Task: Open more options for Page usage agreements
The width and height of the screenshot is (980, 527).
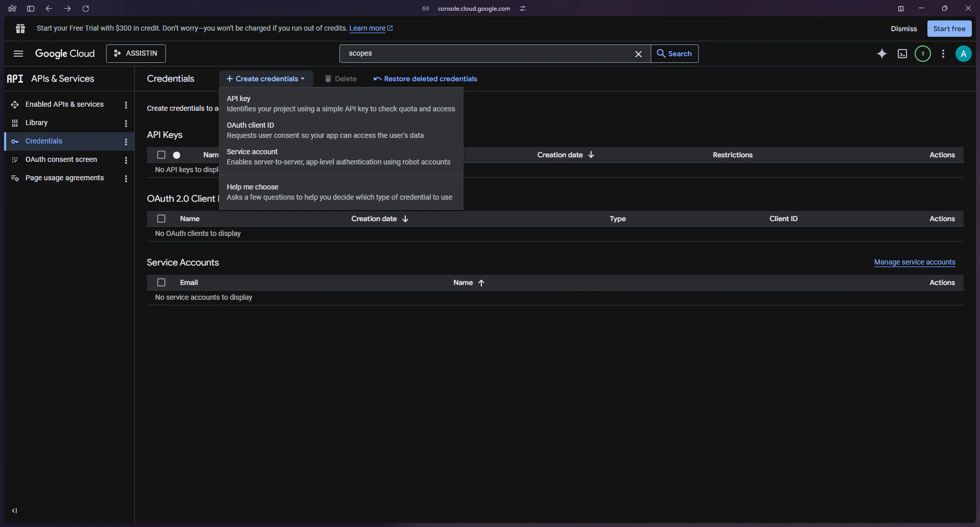Action: coord(126,178)
